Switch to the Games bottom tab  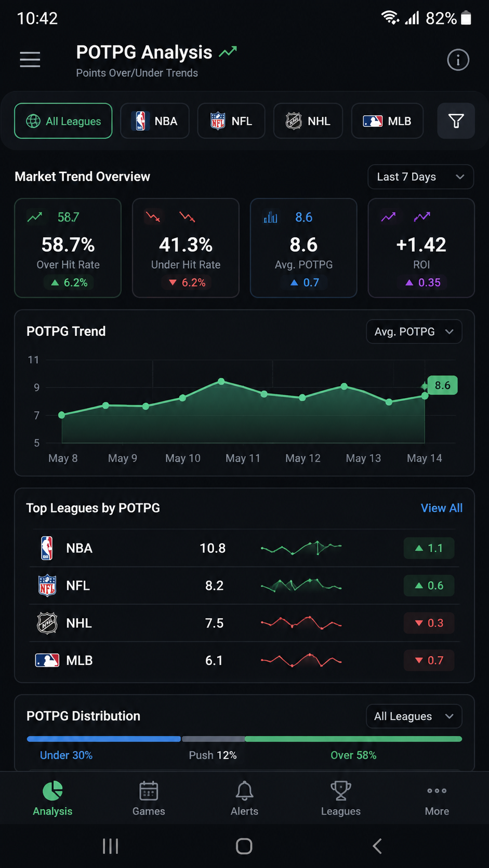point(149,798)
